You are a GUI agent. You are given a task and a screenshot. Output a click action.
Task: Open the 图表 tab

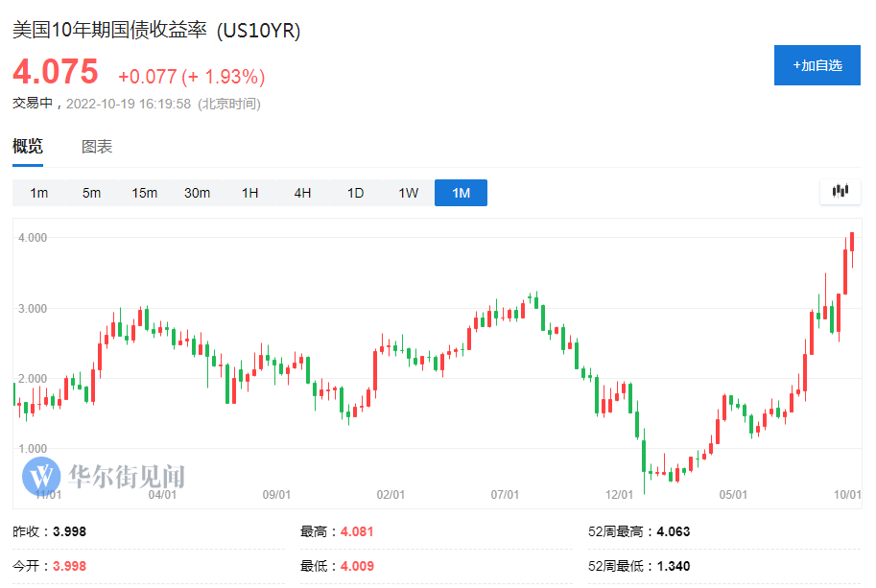(x=97, y=147)
